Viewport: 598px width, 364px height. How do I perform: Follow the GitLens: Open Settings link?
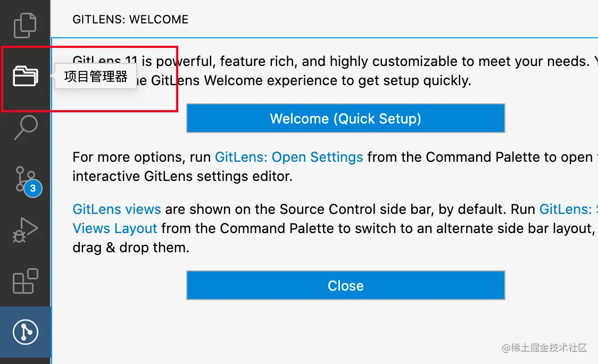pos(289,157)
